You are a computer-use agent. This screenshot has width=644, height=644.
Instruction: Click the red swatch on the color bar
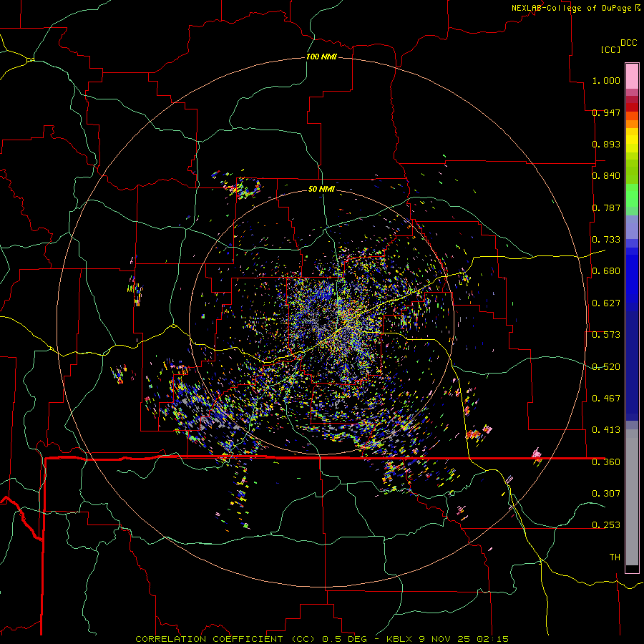pyautogui.click(x=632, y=107)
